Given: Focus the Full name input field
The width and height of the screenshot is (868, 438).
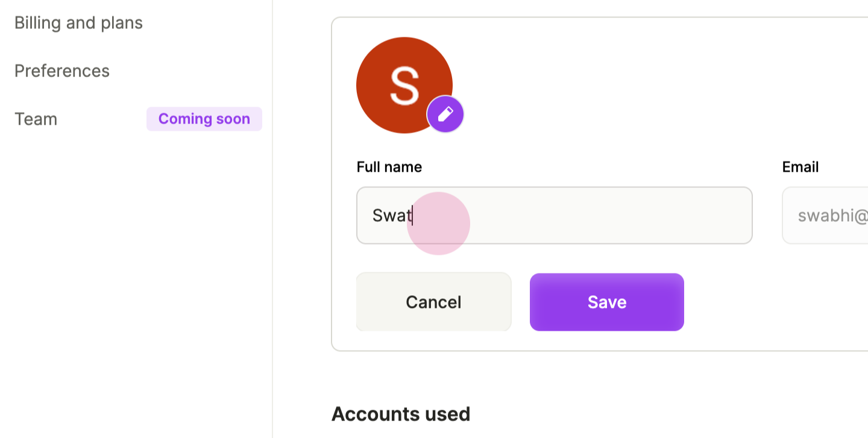Looking at the screenshot, I should (x=555, y=215).
